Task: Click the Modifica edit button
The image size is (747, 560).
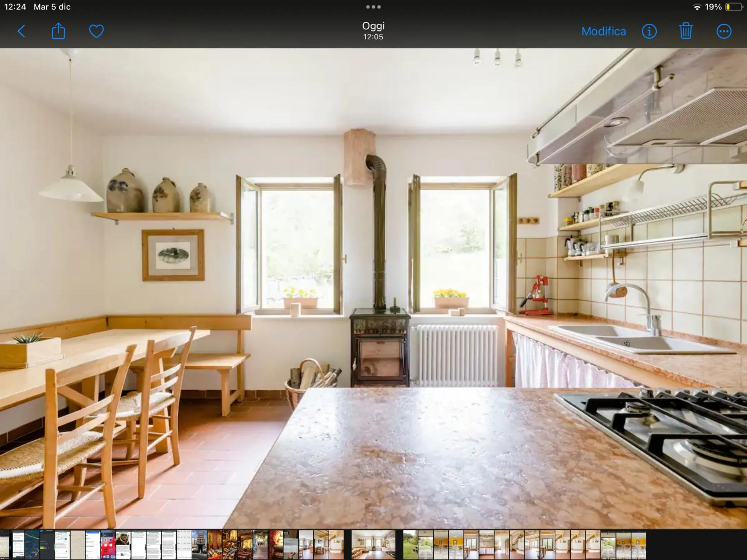Action: coord(603,31)
